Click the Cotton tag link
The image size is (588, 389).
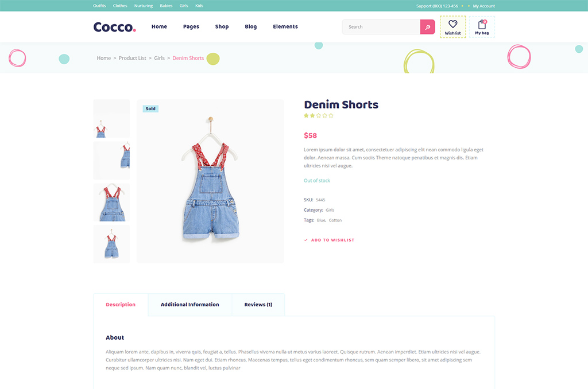pos(335,220)
